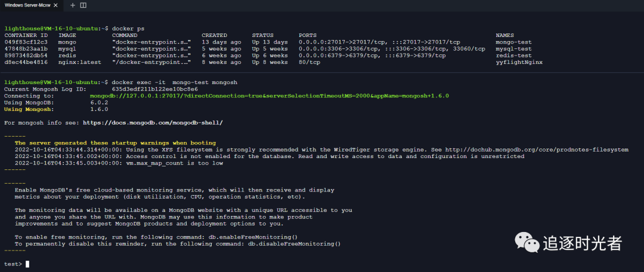Click the NAMES column header
Viewport: 644px width, 272px height.
coord(505,35)
